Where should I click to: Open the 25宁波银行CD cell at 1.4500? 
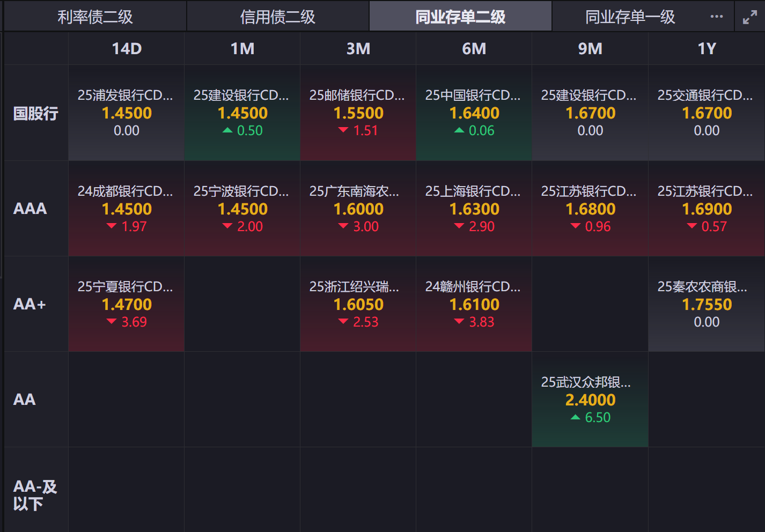coord(242,209)
